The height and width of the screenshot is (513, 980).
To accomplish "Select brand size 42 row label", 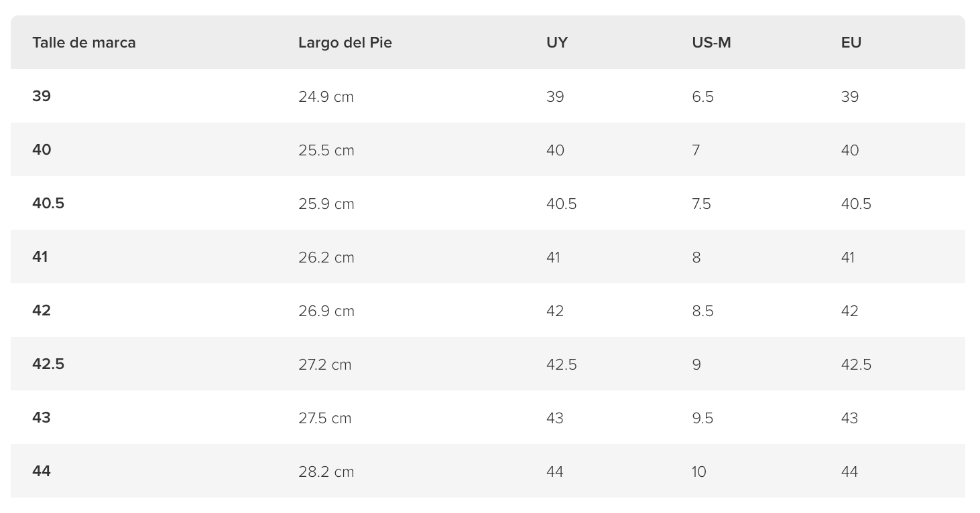I will click(42, 311).
